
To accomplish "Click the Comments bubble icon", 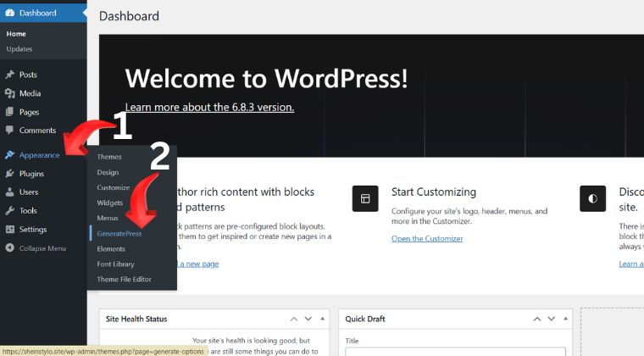I will point(10,131).
